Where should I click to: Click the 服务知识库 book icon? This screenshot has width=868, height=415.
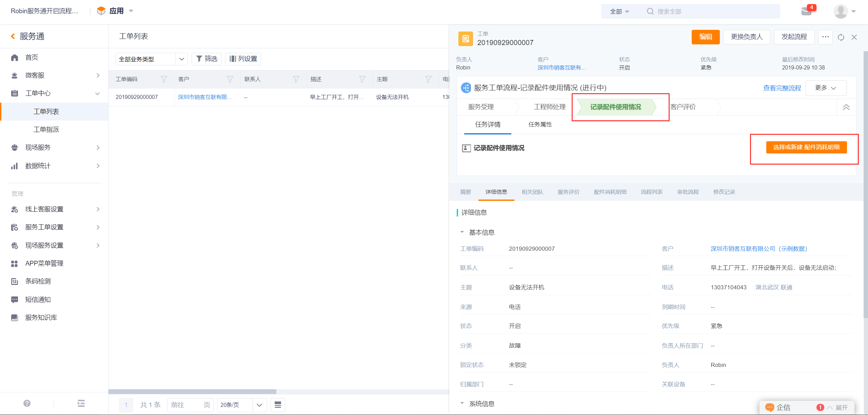point(15,318)
